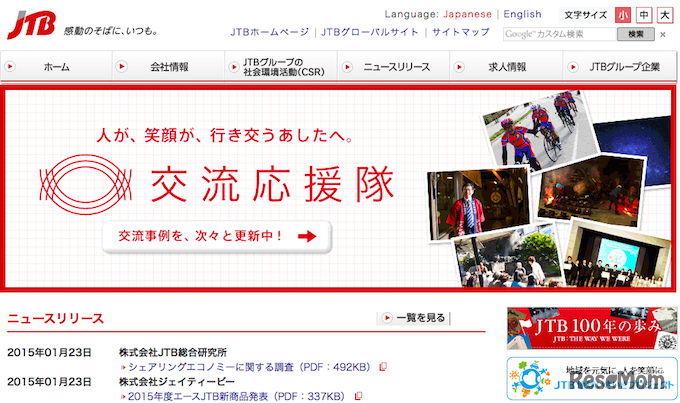Click bullet arrow before 2015年度エースJTB link

pyautogui.click(x=123, y=396)
